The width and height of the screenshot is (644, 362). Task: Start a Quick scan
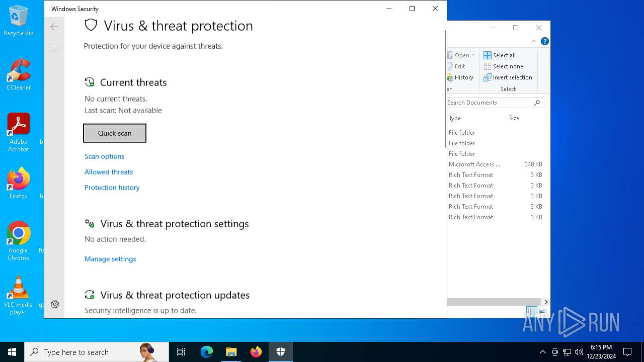115,133
